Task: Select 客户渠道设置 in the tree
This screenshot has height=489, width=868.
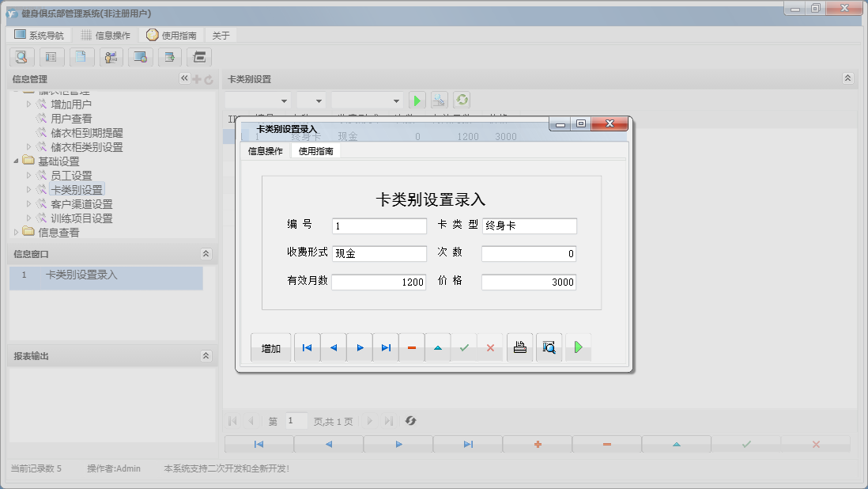Action: click(81, 204)
